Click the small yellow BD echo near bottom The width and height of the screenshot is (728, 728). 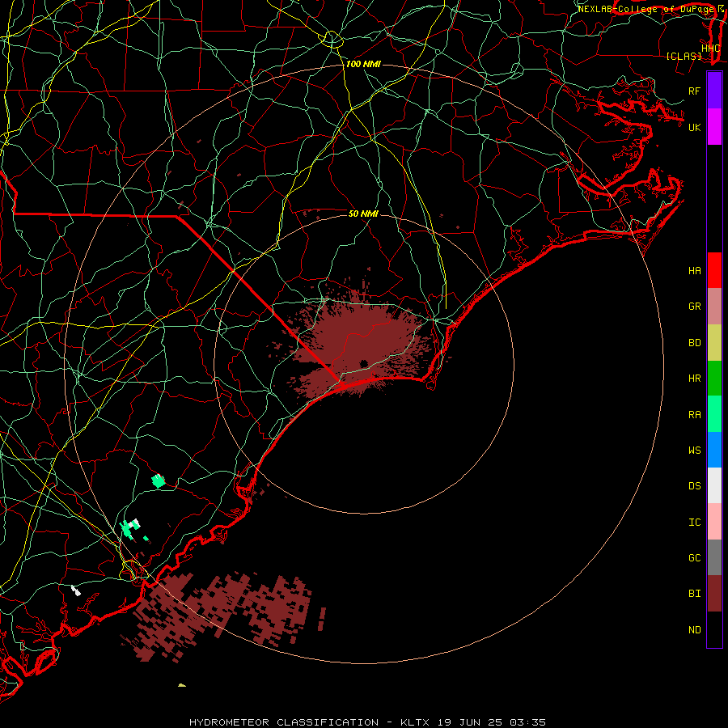[x=181, y=685]
